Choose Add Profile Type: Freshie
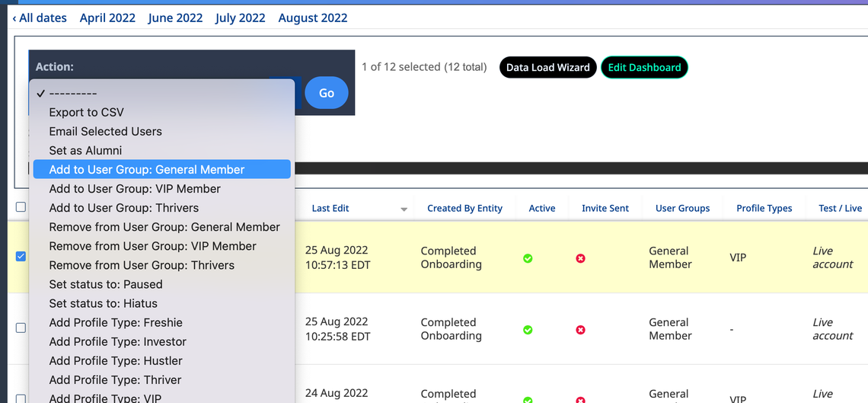868x403 pixels. [x=161, y=322]
